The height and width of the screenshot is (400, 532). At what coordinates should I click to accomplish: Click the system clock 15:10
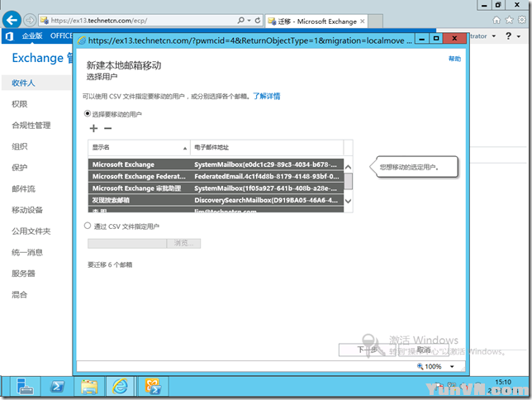pyautogui.click(x=503, y=382)
